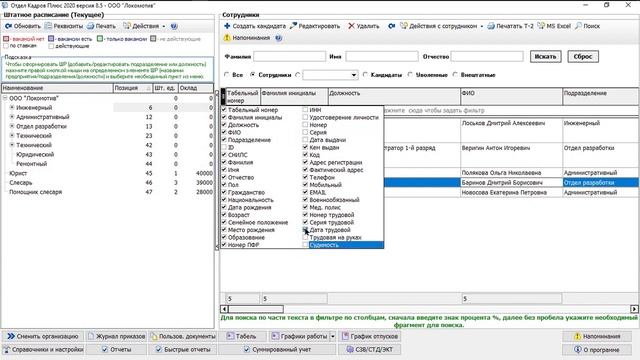The height and width of the screenshot is (360, 640).
Task: Click the Имя search field
Action: 382,56
